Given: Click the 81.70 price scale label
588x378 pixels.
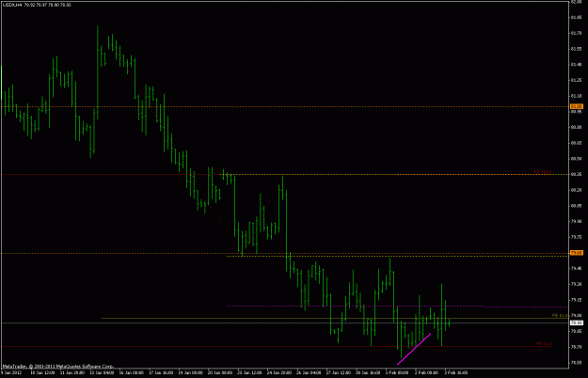Looking at the screenshot, I should (577, 33).
